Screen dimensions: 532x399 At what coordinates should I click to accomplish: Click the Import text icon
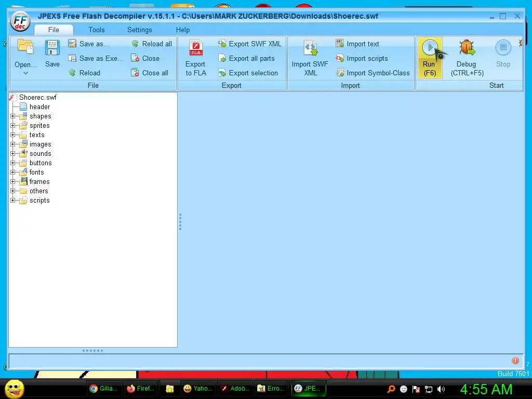tap(340, 43)
